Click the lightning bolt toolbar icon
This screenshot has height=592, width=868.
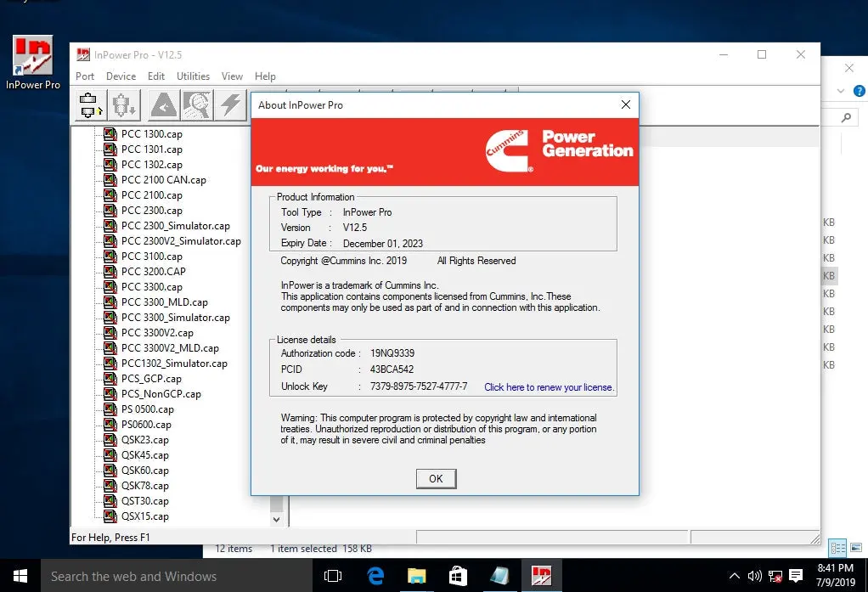231,105
